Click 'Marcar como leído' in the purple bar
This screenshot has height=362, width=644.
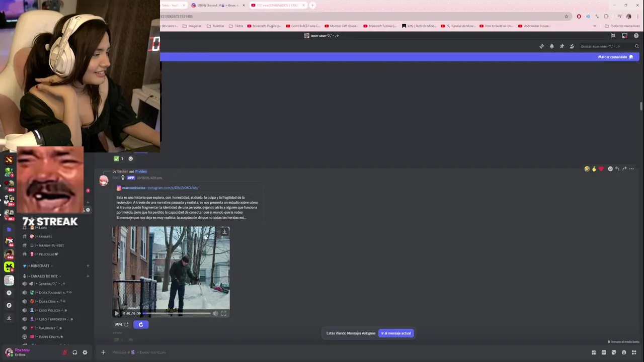pyautogui.click(x=615, y=57)
